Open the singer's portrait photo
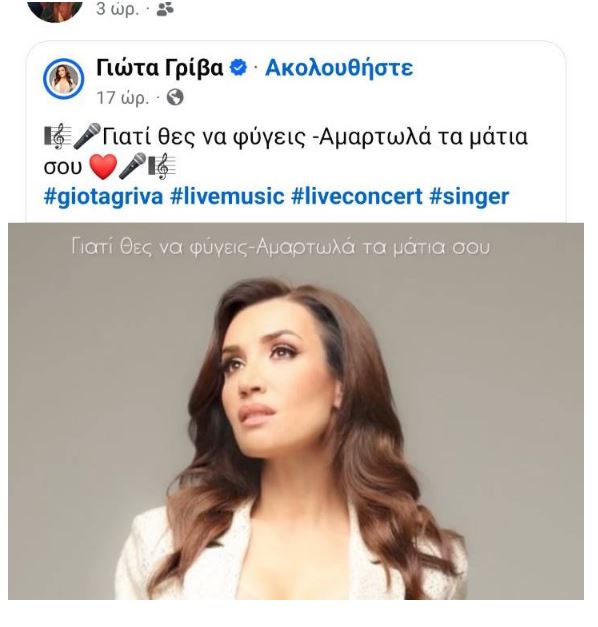The image size is (598, 627). click(296, 411)
